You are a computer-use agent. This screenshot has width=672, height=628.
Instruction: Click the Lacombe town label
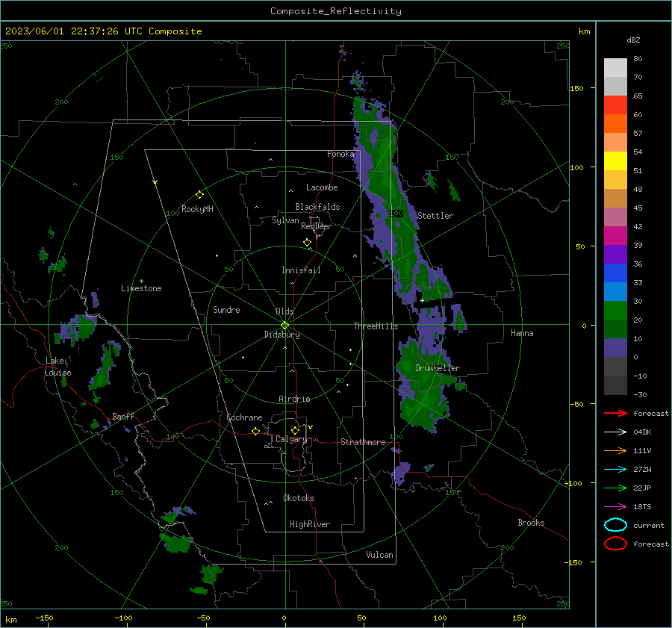pos(322,187)
